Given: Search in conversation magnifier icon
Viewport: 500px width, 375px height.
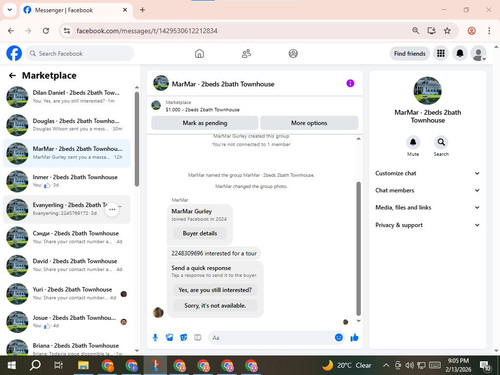Looking at the screenshot, I should coord(441,142).
